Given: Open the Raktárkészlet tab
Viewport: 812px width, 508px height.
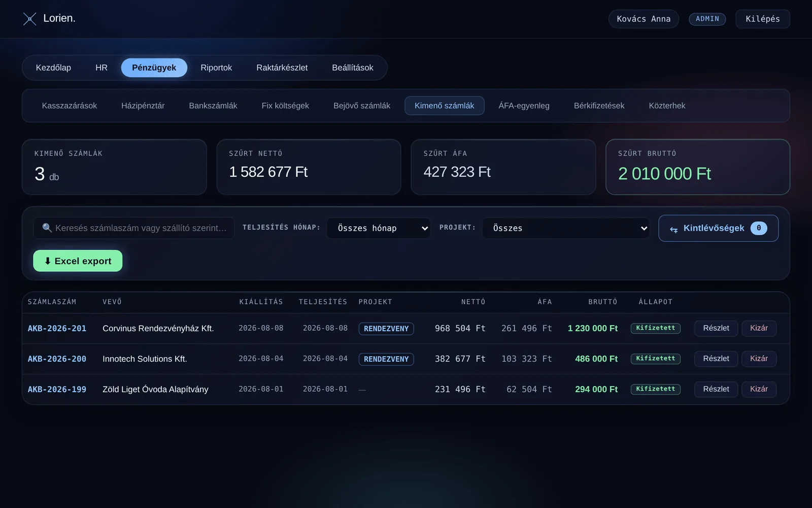Looking at the screenshot, I should (282, 68).
